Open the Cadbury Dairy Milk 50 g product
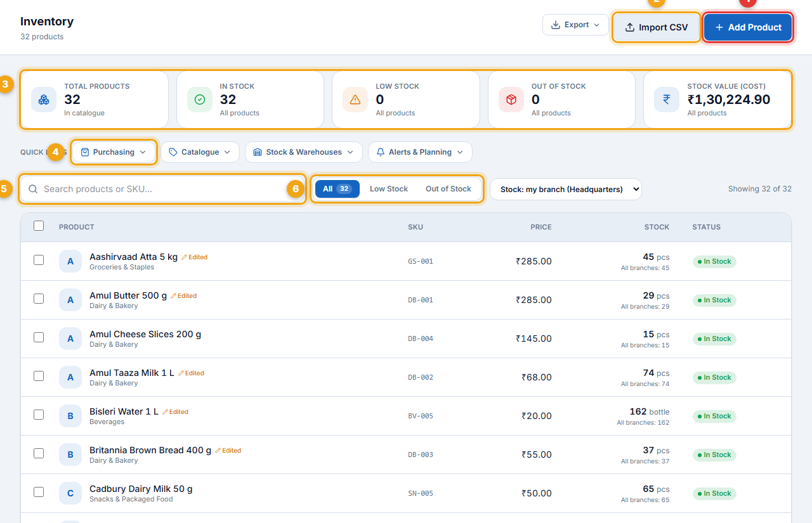Viewport: 812px width, 523px height. tap(141, 489)
